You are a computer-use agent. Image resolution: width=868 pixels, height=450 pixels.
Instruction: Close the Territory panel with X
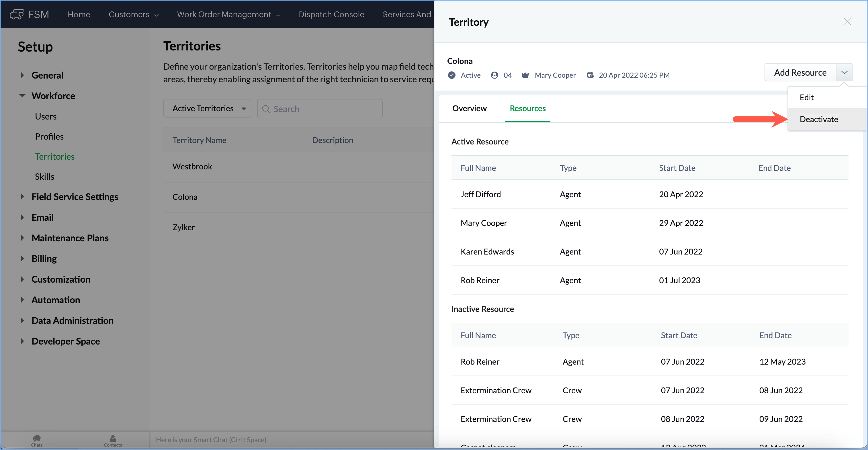[847, 21]
